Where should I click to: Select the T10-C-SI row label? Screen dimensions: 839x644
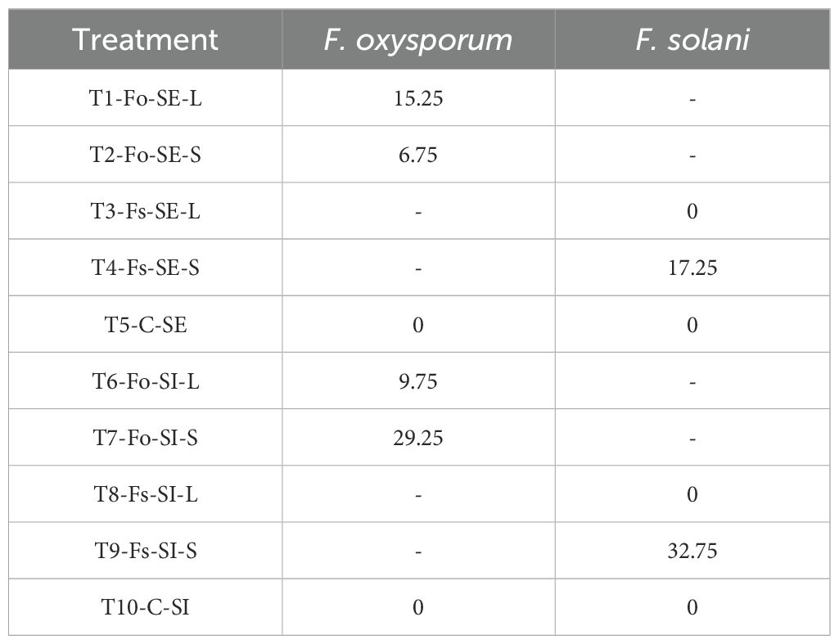[145, 607]
